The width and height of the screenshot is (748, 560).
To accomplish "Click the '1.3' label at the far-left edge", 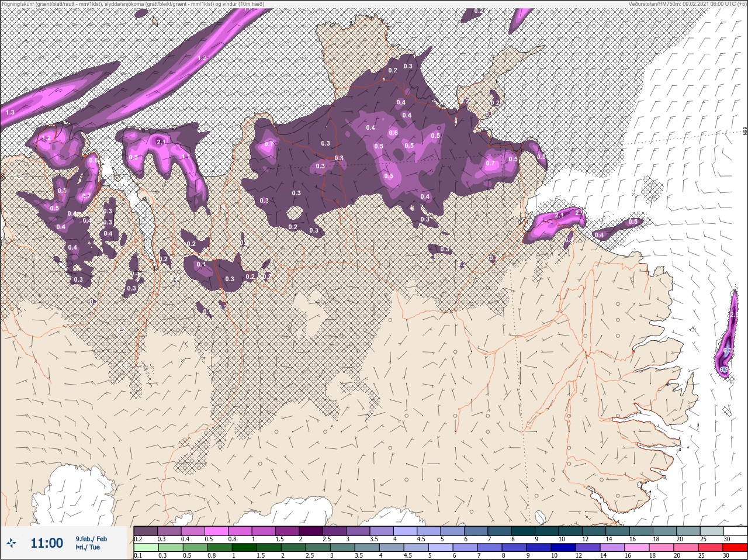I will tap(10, 112).
